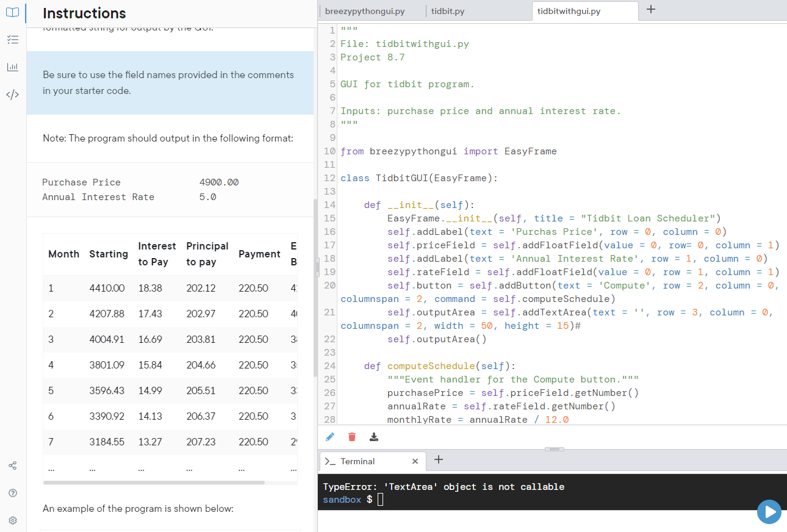Switch to the tidbit.py tab
The width and height of the screenshot is (787, 532).
click(x=448, y=11)
